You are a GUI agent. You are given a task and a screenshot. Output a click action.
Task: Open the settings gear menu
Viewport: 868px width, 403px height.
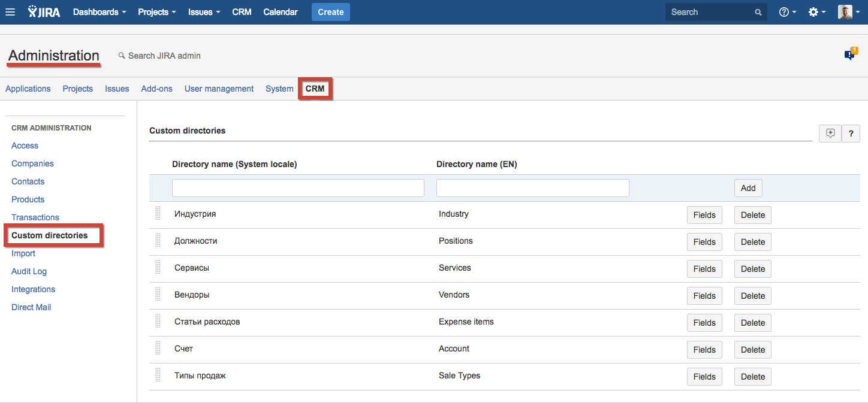click(x=816, y=12)
